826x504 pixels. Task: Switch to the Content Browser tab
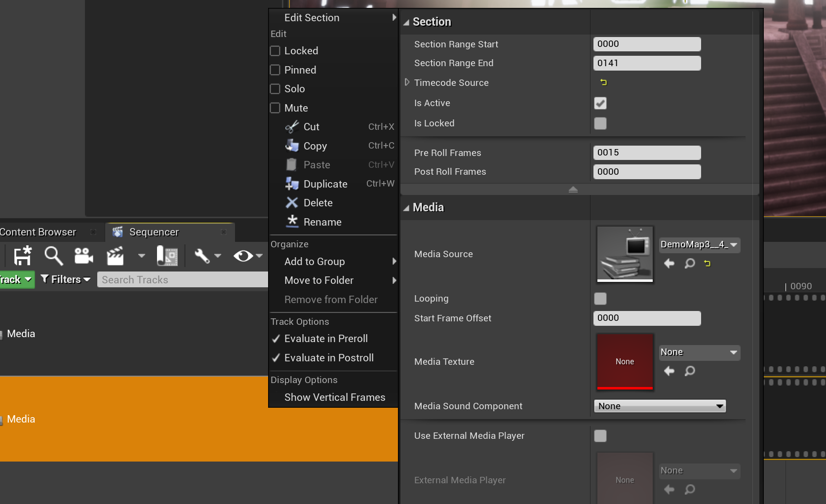(x=39, y=232)
